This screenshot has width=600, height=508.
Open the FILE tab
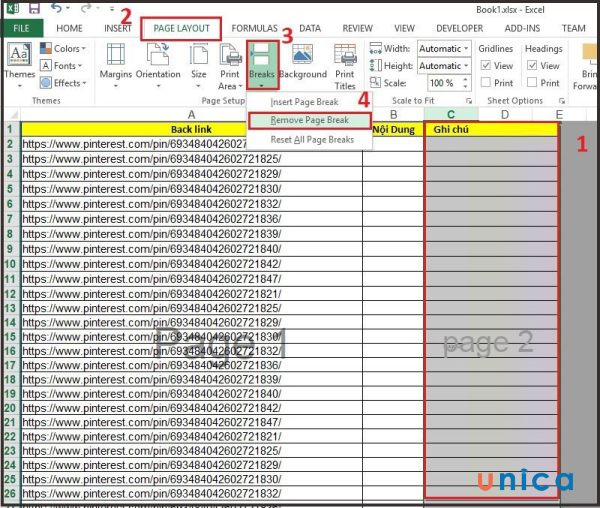[x=21, y=28]
